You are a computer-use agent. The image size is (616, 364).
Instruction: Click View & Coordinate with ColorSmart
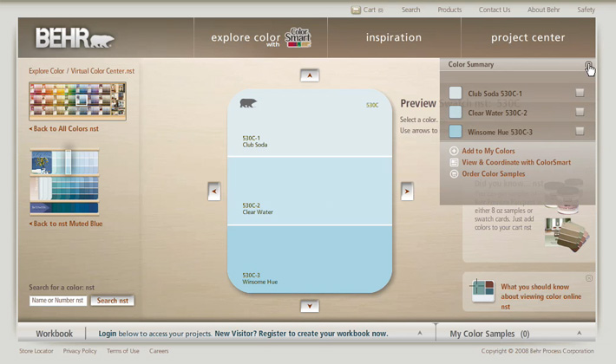tap(516, 162)
